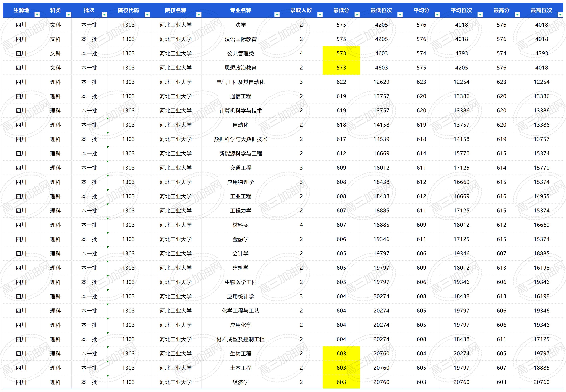This screenshot has width=566, height=392.
Task: Click yellow 603 cell in 生物工程 row
Action: coord(341,353)
